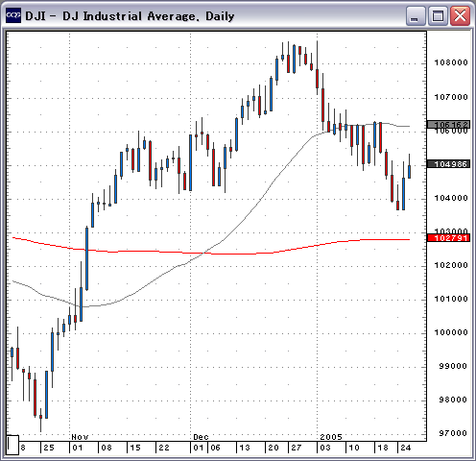
Task: Click the 27 date label on time axis
Action: click(297, 448)
